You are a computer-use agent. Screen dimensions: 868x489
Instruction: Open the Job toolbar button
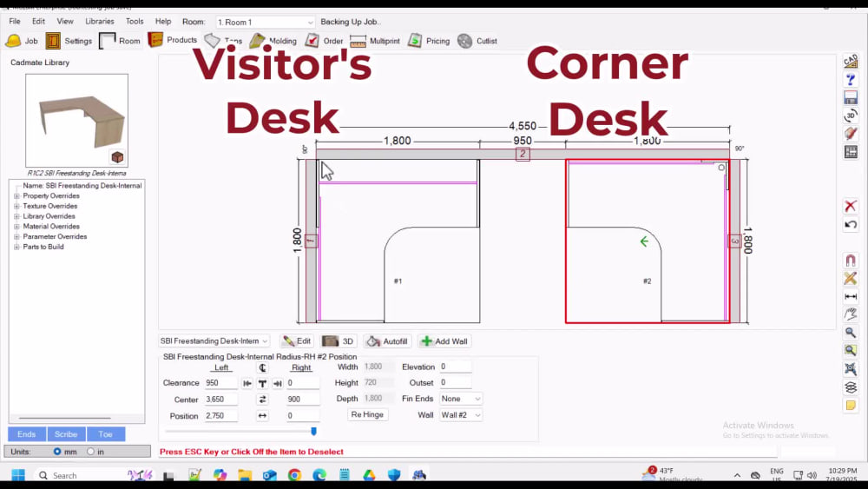click(22, 41)
